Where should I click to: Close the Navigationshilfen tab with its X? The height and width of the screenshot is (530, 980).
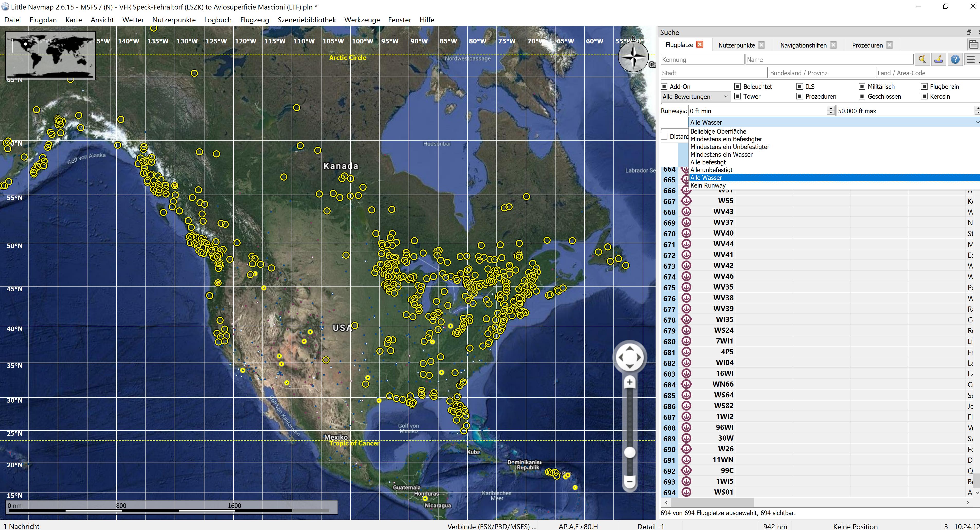click(833, 45)
